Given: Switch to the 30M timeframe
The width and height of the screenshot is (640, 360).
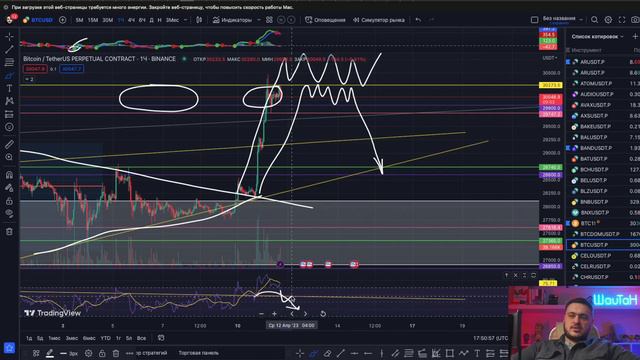Looking at the screenshot, I should pyautogui.click(x=107, y=20).
